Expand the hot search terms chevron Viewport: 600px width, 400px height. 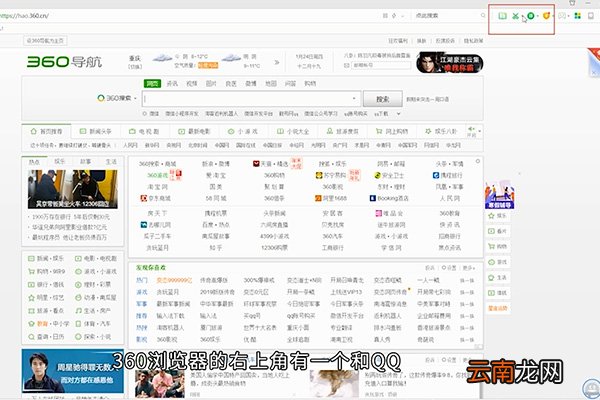tap(398, 114)
